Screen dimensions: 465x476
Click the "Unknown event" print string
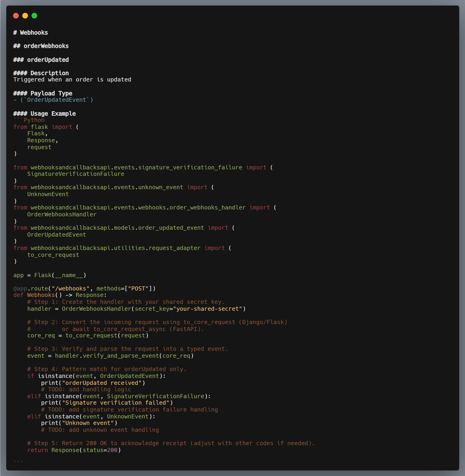pyautogui.click(x=88, y=423)
